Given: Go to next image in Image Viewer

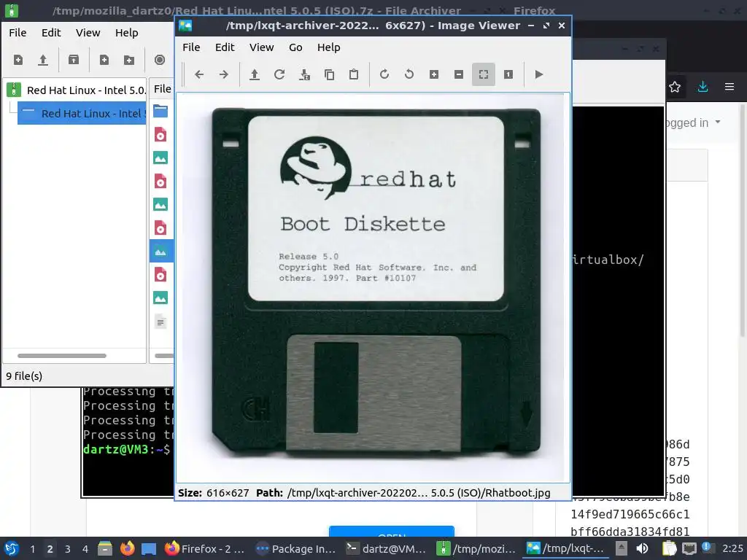Looking at the screenshot, I should click(x=223, y=74).
